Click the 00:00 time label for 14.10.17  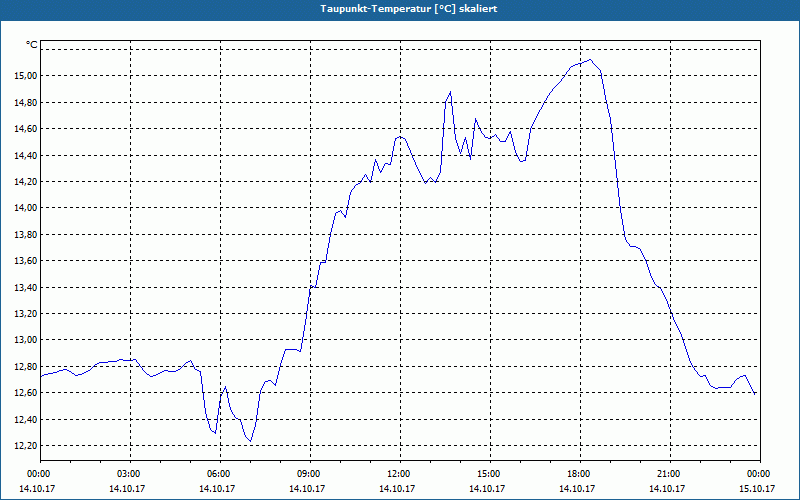[x=40, y=474]
